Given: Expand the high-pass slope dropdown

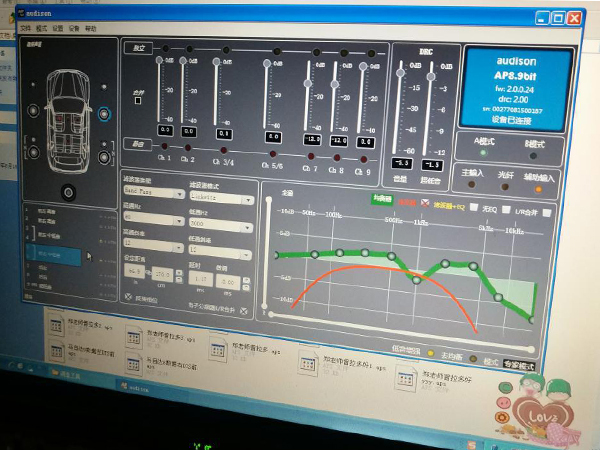Looking at the screenshot, I should (179, 248).
